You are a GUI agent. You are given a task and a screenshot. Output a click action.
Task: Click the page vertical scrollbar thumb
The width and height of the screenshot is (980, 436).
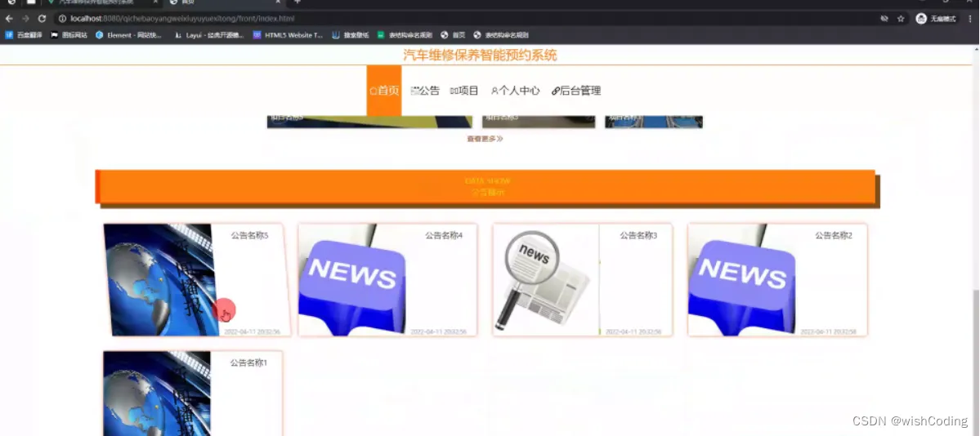[976, 361]
